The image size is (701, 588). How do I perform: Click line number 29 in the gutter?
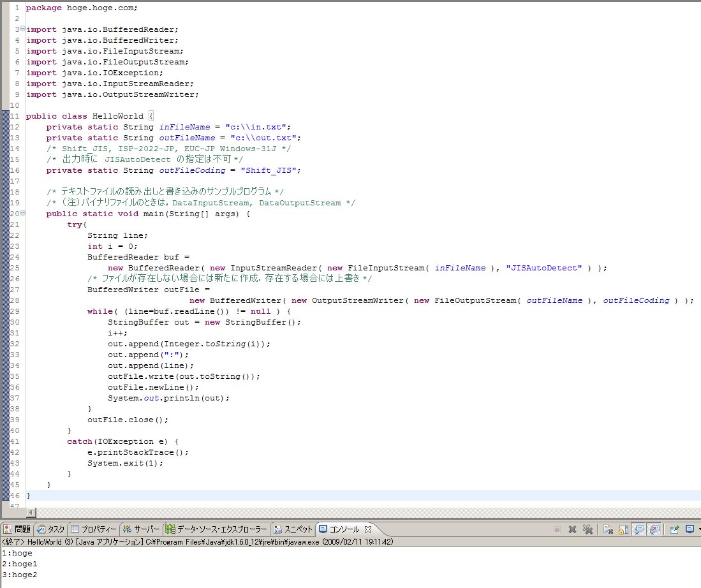click(15, 311)
